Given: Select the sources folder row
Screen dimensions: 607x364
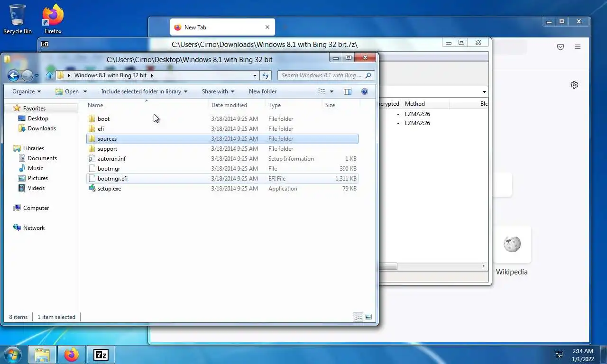Looking at the screenshot, I should [x=222, y=139].
